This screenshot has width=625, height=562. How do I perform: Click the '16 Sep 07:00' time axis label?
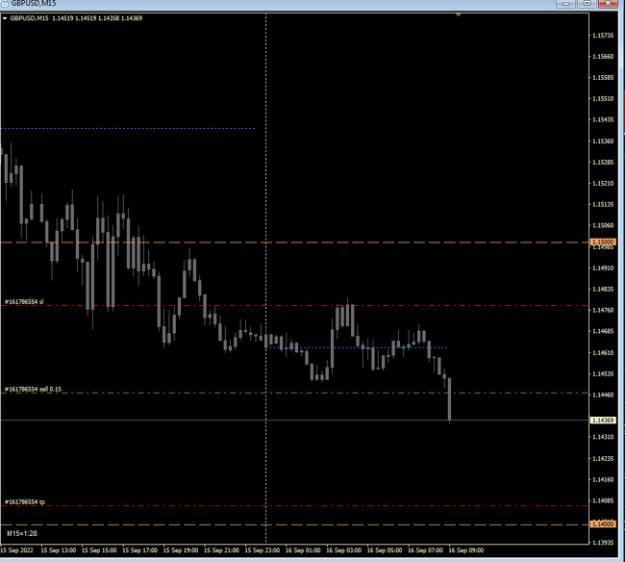(x=425, y=550)
